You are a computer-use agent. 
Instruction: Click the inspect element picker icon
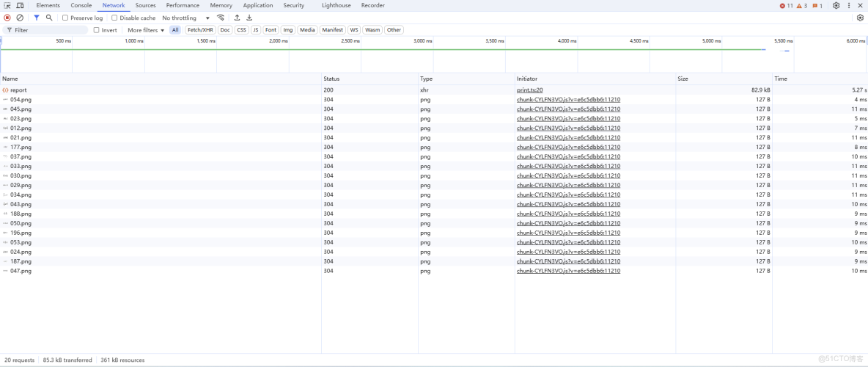(7, 5)
